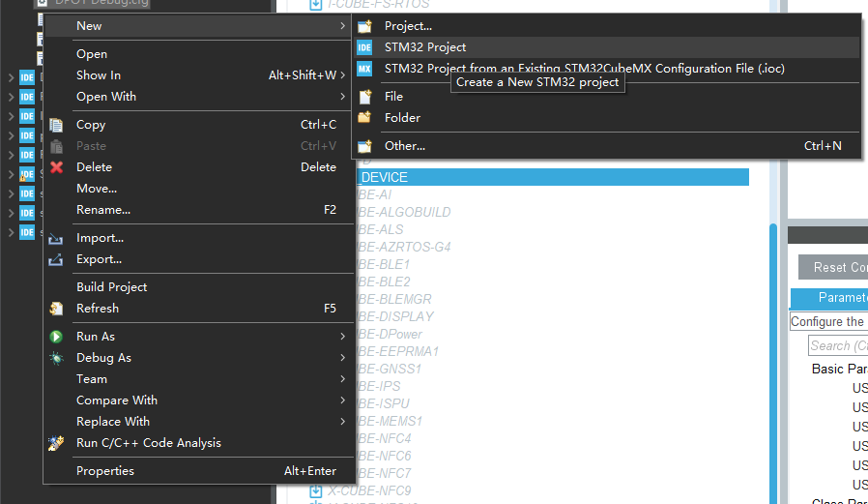Click the red X Delete icon
868x504 pixels.
[56, 167]
